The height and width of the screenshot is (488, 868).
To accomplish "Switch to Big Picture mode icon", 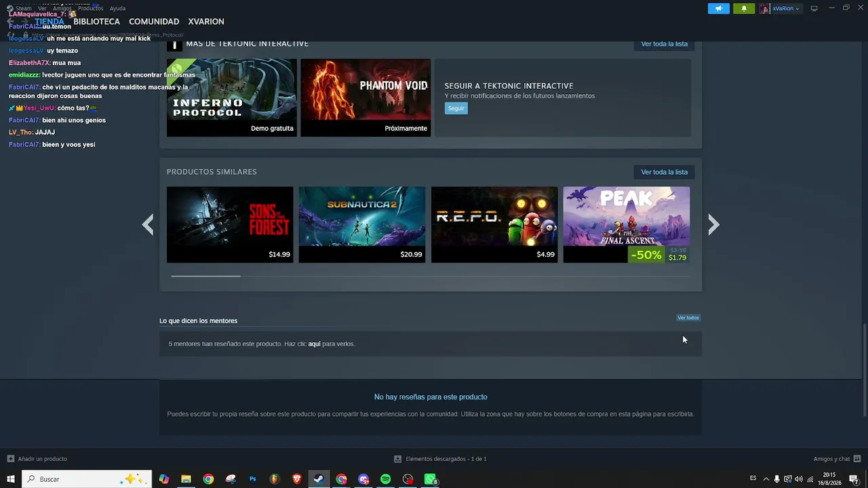I will pyautogui.click(x=814, y=9).
